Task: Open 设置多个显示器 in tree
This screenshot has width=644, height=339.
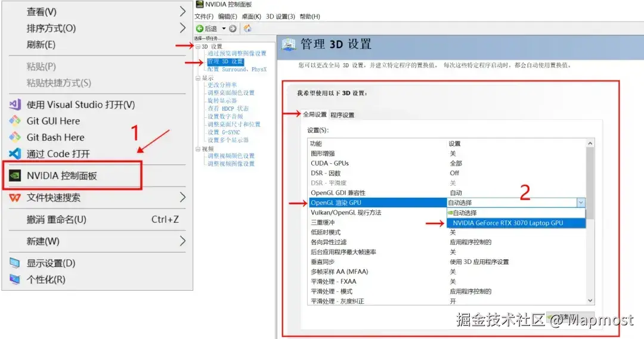Action: (228, 140)
